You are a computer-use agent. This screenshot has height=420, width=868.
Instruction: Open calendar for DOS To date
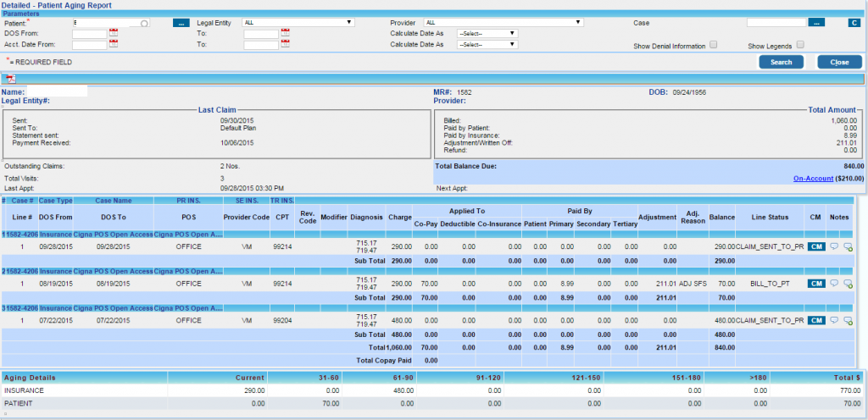[x=285, y=34]
